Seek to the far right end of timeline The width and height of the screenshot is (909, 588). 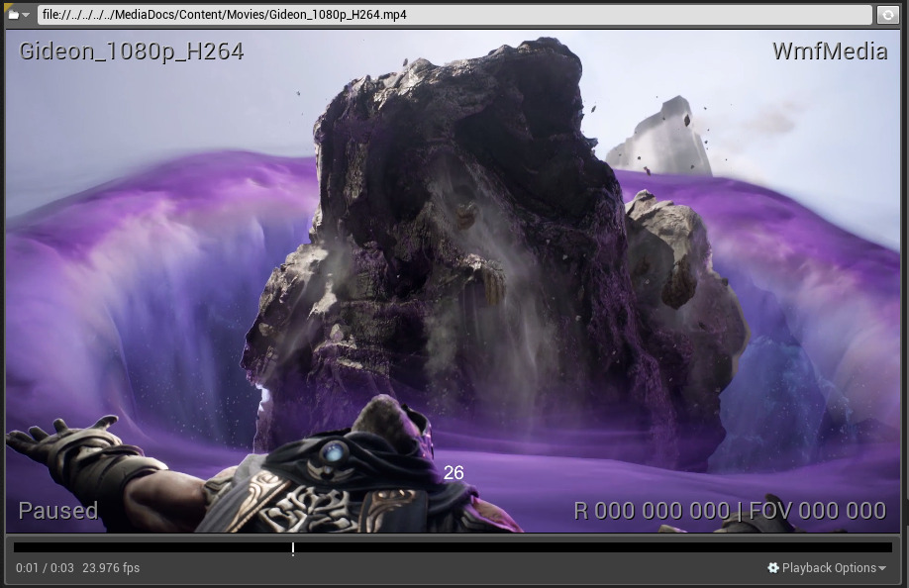(x=888, y=547)
